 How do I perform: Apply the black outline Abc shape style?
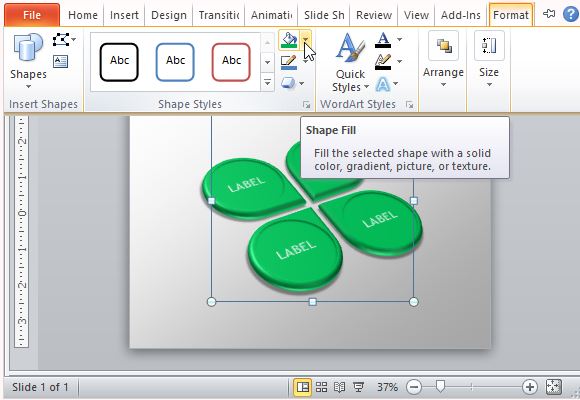119,61
